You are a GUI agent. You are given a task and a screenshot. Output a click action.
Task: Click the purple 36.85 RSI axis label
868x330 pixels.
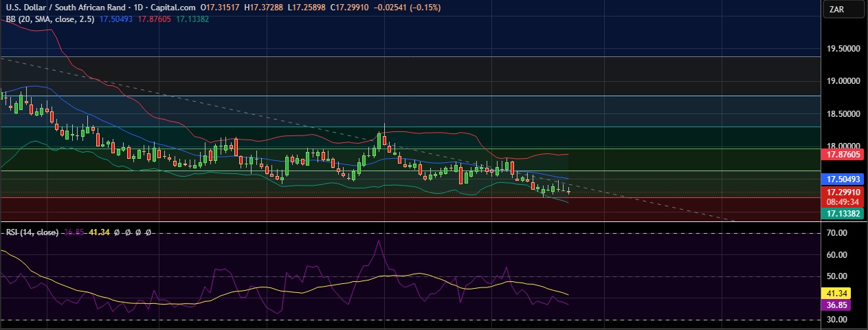pyautogui.click(x=838, y=305)
